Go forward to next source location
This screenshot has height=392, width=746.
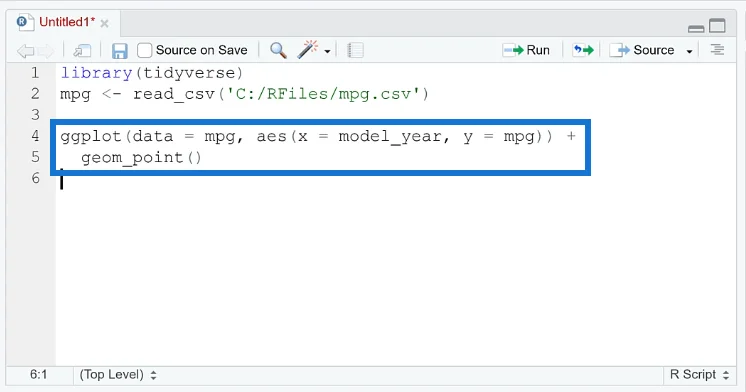46,50
